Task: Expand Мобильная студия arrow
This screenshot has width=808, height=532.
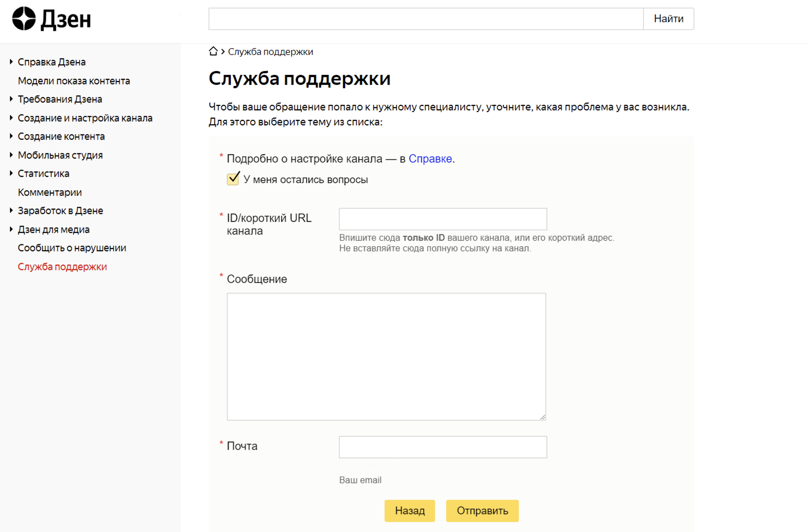Action: tap(11, 155)
